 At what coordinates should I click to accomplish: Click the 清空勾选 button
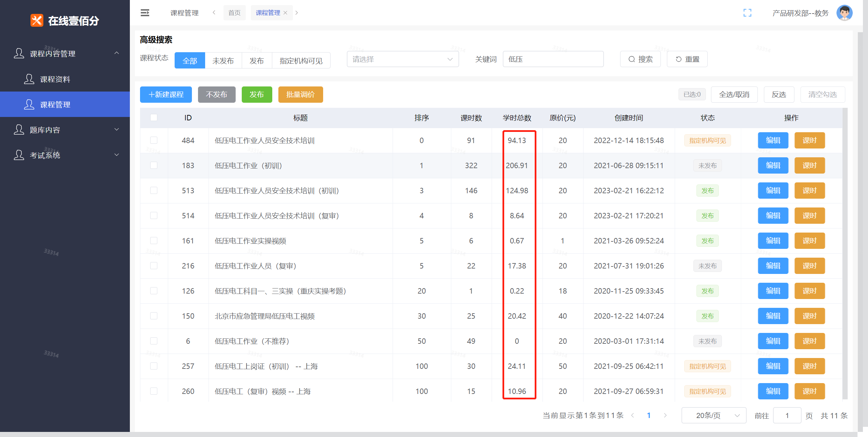(823, 95)
